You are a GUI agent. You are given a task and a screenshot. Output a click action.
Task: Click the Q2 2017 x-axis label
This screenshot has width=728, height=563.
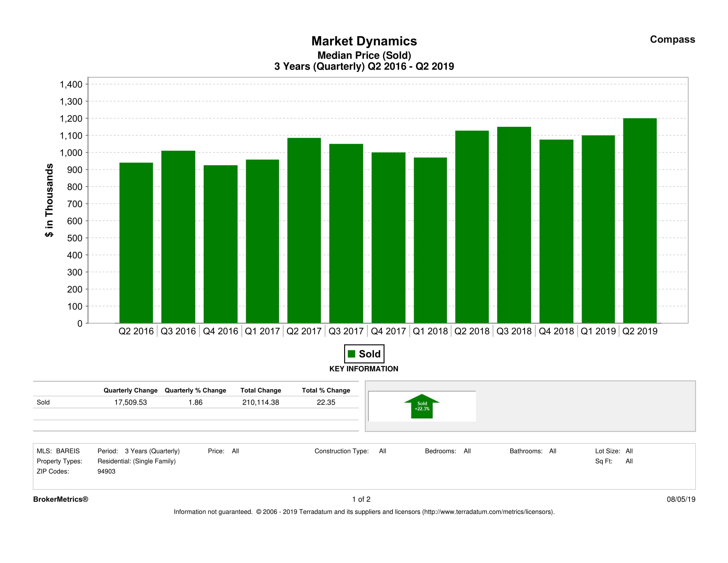[x=304, y=331]
